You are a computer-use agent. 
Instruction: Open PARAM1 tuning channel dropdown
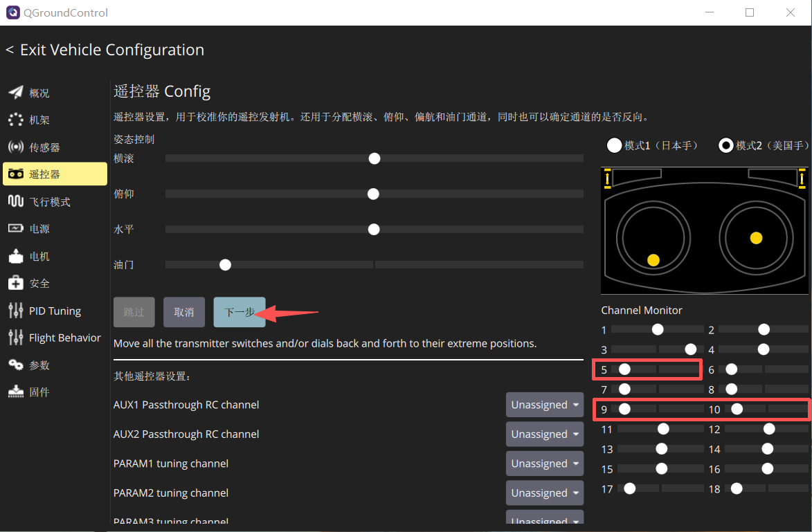tap(545, 464)
